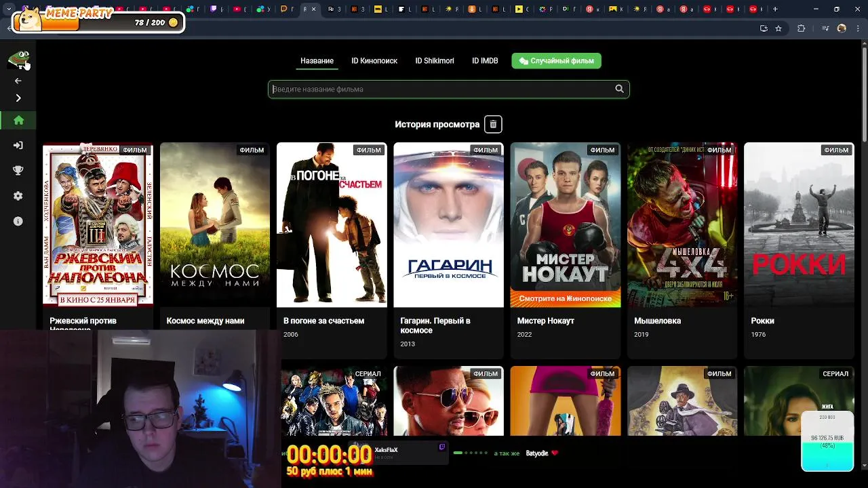868x488 pixels.
Task: Click the ФИЛЬМ badge on Рокки poster
Action: point(836,150)
